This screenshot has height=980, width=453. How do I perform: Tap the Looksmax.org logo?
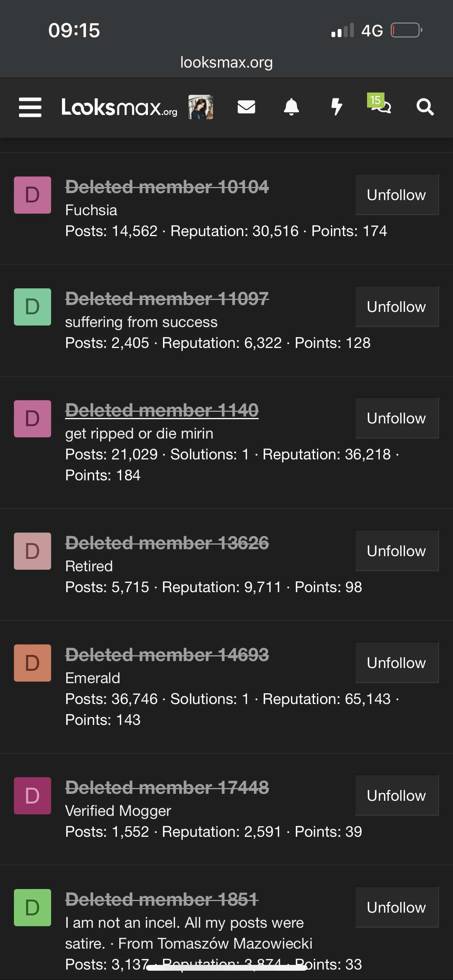[x=119, y=107]
